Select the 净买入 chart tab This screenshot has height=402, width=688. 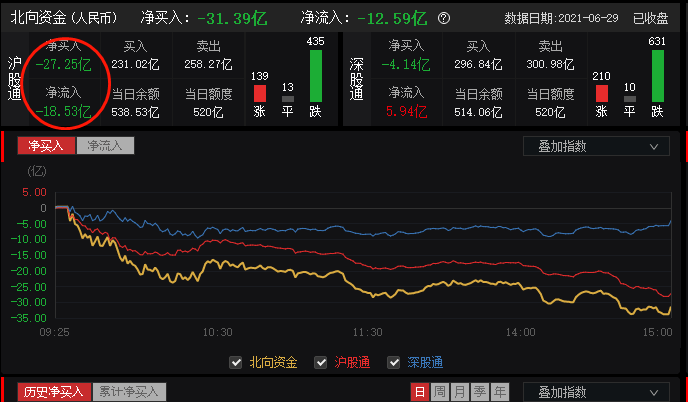pos(46,146)
